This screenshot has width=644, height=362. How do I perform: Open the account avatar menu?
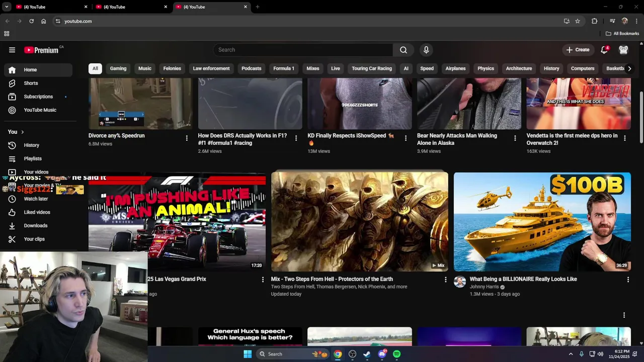click(x=623, y=50)
